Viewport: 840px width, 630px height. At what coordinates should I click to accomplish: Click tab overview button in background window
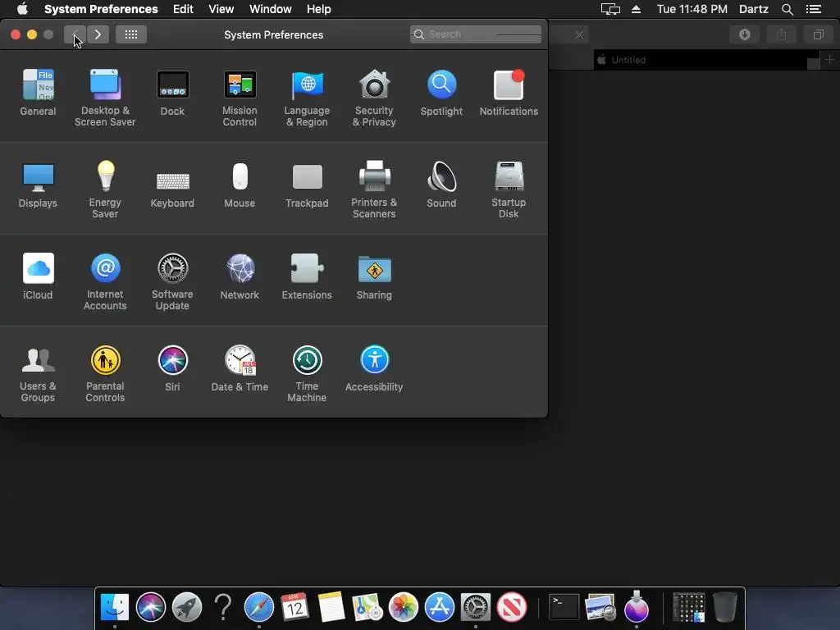click(819, 34)
